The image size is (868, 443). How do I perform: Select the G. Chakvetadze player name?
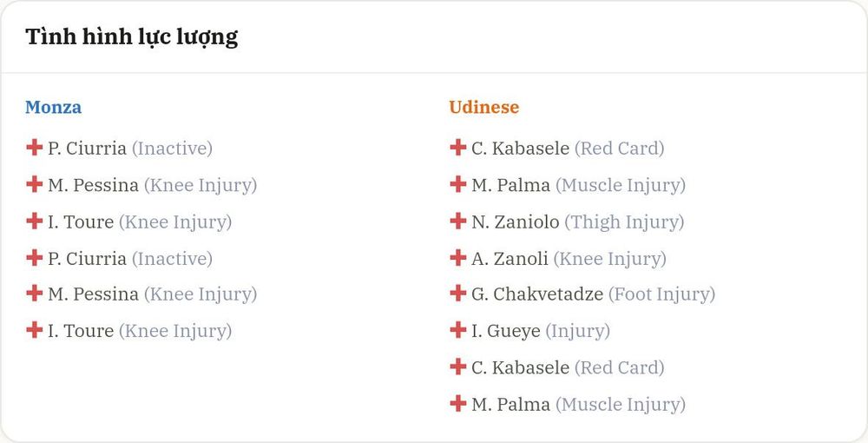[537, 294]
